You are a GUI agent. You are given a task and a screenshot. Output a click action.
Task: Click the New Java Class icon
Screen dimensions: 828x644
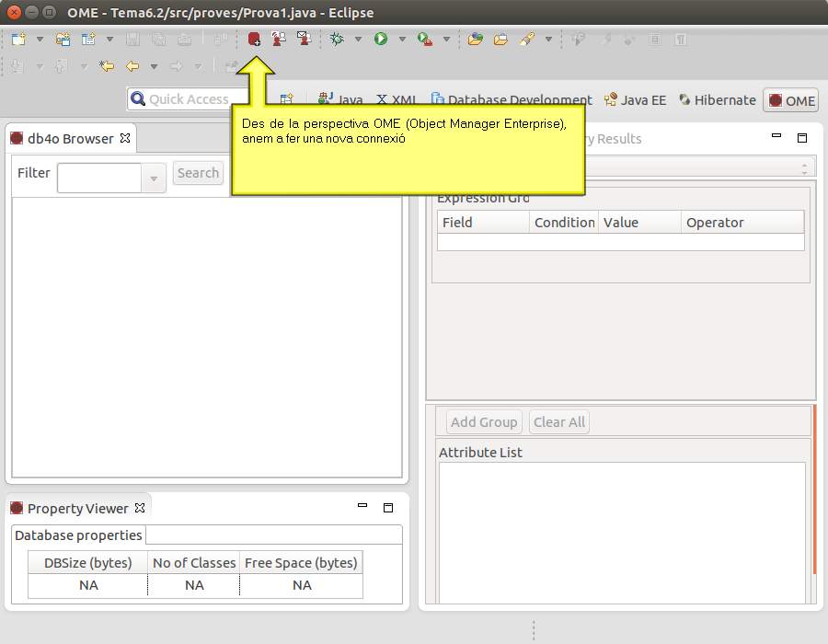click(x=88, y=39)
